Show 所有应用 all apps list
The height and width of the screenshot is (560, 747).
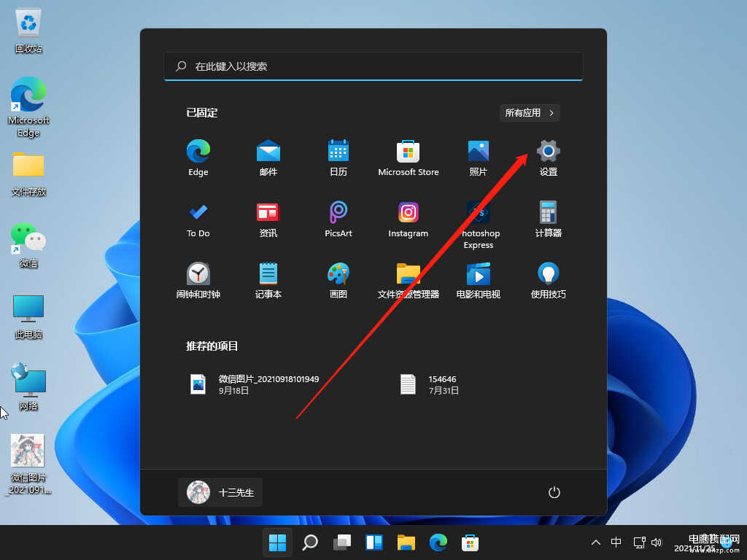530,113
